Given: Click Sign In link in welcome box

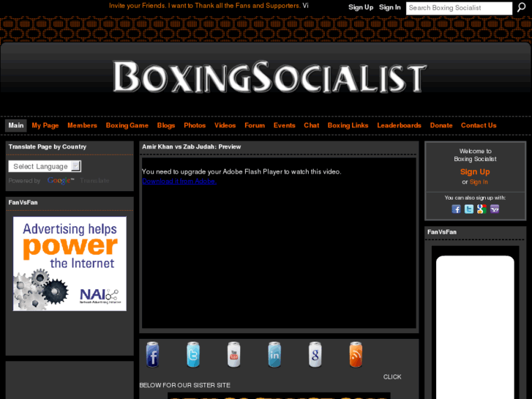Looking at the screenshot, I should pos(479,182).
